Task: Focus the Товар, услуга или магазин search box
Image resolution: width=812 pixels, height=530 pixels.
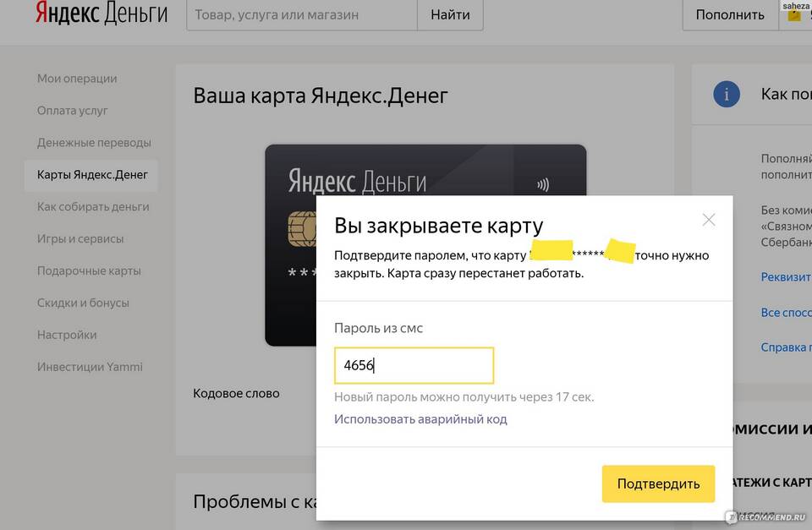Action: pos(302,14)
